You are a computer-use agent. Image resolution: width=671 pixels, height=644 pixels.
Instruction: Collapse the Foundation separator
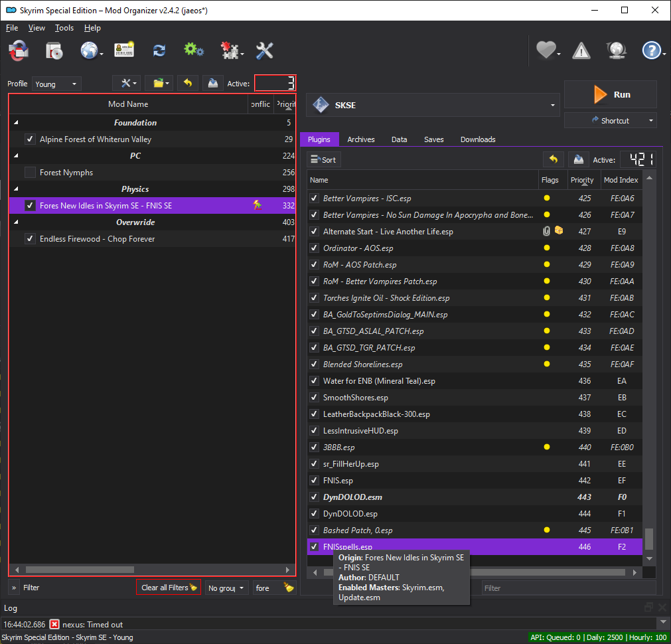pyautogui.click(x=16, y=122)
